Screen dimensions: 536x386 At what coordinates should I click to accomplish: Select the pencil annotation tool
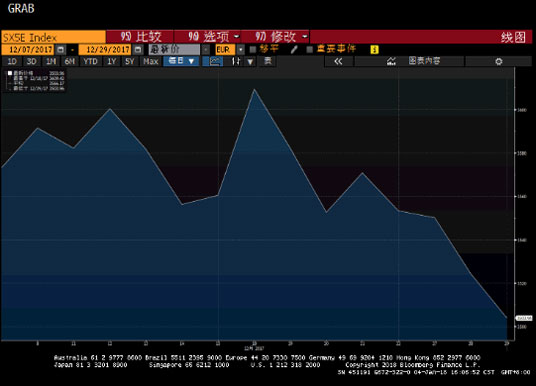point(294,50)
